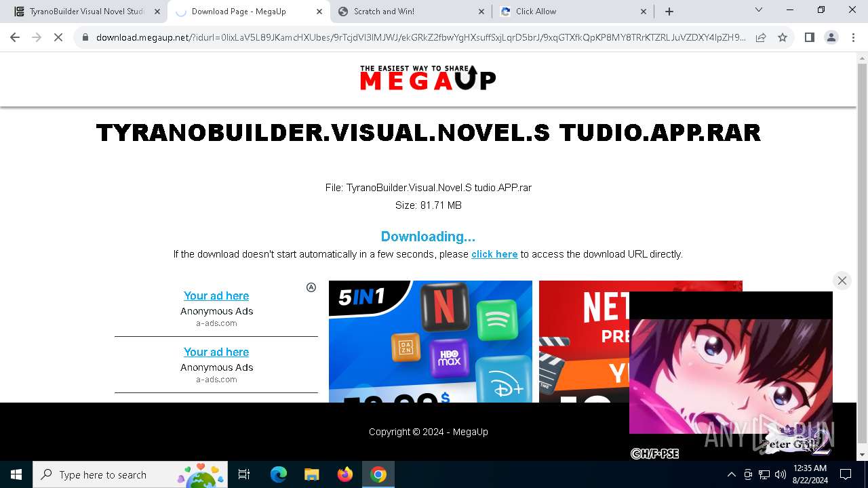Go forward to next page
The width and height of the screenshot is (868, 488).
click(x=37, y=37)
